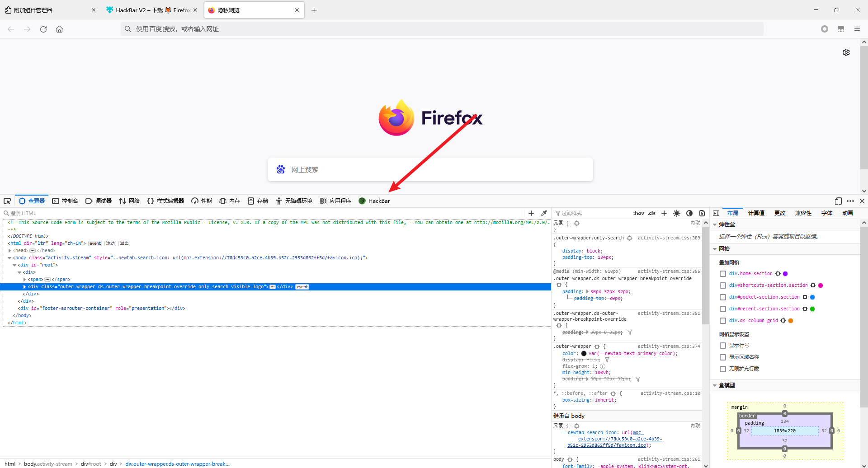Toggle dark color scheme simulation
Screen dimensions: 868x468
click(689, 213)
